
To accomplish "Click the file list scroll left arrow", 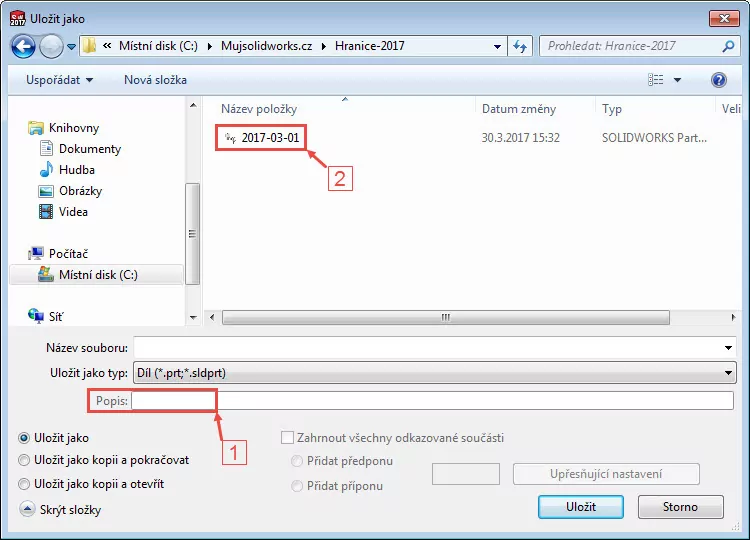I will pos(212,317).
